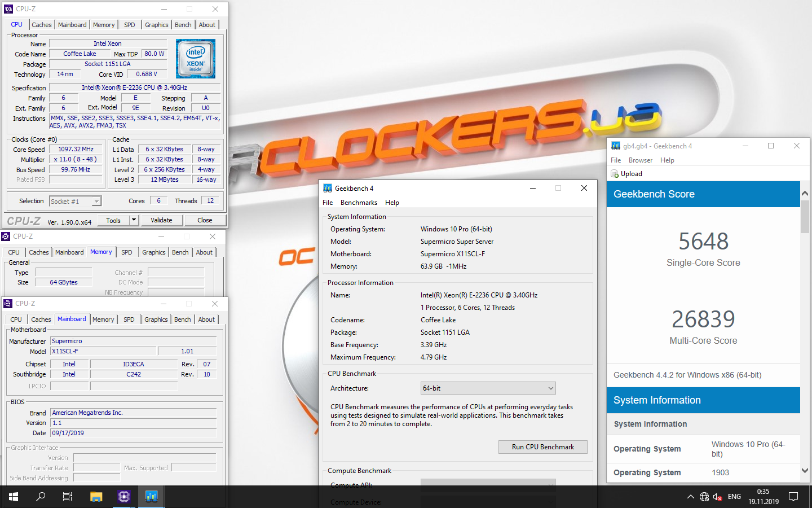Open the Socket #1 selection dropdown
This screenshot has width=812, height=508.
[75, 202]
